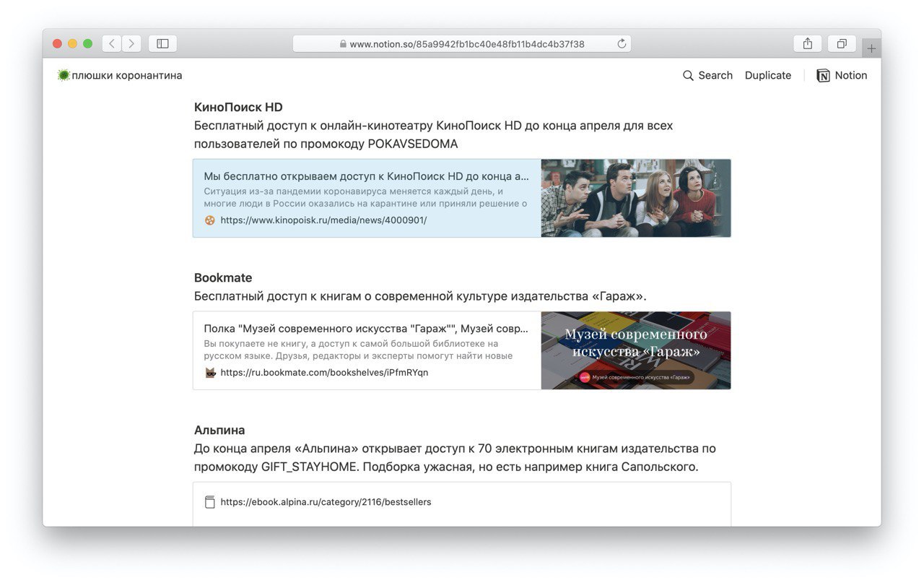Image resolution: width=924 pixels, height=583 pixels.
Task: Go back with Safari's back arrow
Action: click(112, 44)
